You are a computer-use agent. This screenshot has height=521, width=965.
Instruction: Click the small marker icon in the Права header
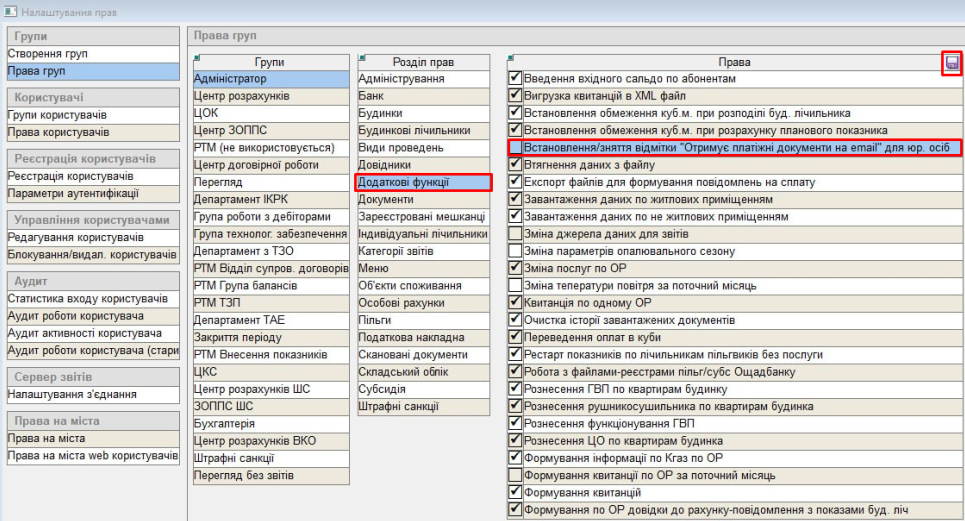512,58
